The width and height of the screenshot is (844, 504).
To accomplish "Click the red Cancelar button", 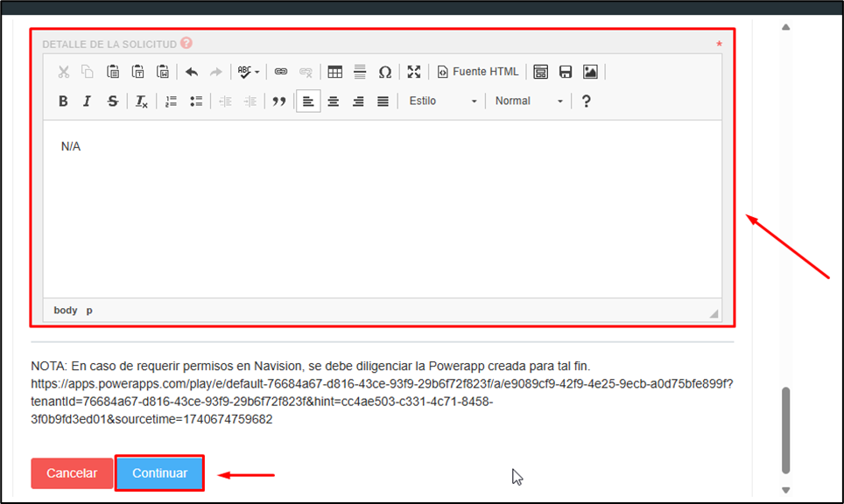I will coord(72,473).
